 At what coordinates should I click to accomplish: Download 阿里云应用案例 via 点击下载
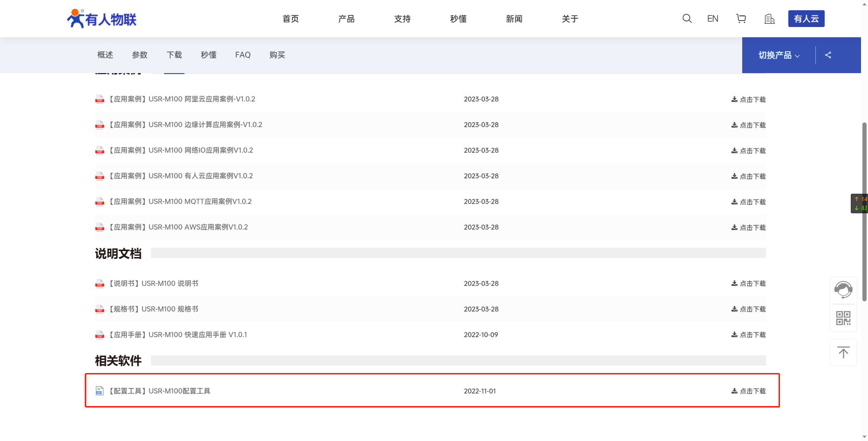(748, 100)
